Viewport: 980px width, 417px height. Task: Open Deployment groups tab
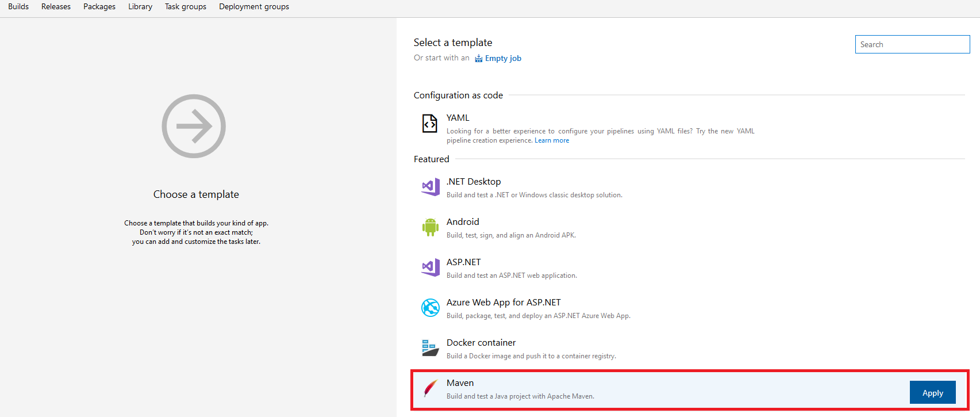pyautogui.click(x=254, y=7)
